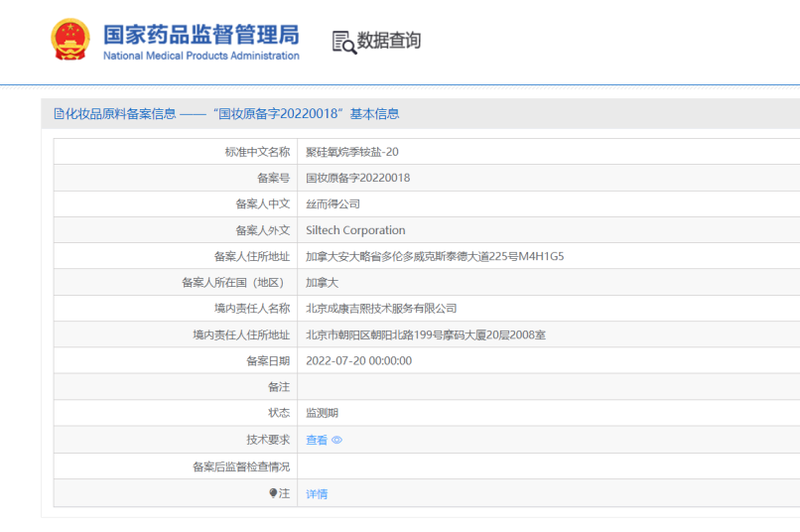Image resolution: width=800 pixels, height=532 pixels.
Task: Click the lightbulb icon next to 注
Action: [x=273, y=493]
